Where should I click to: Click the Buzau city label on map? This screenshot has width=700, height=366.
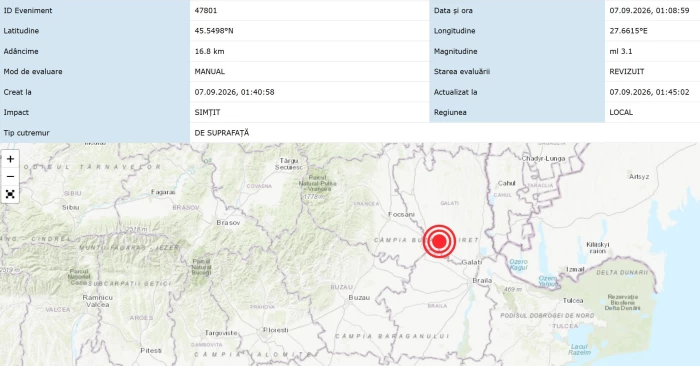point(359,297)
